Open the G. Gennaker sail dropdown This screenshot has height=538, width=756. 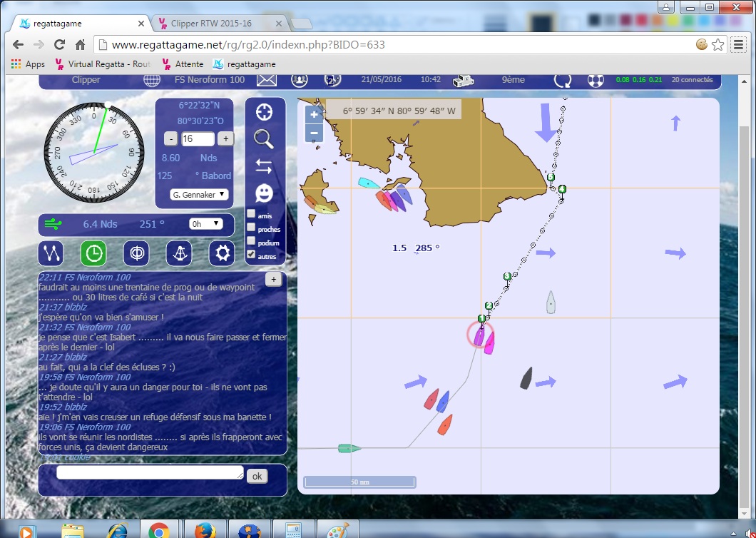[199, 194]
